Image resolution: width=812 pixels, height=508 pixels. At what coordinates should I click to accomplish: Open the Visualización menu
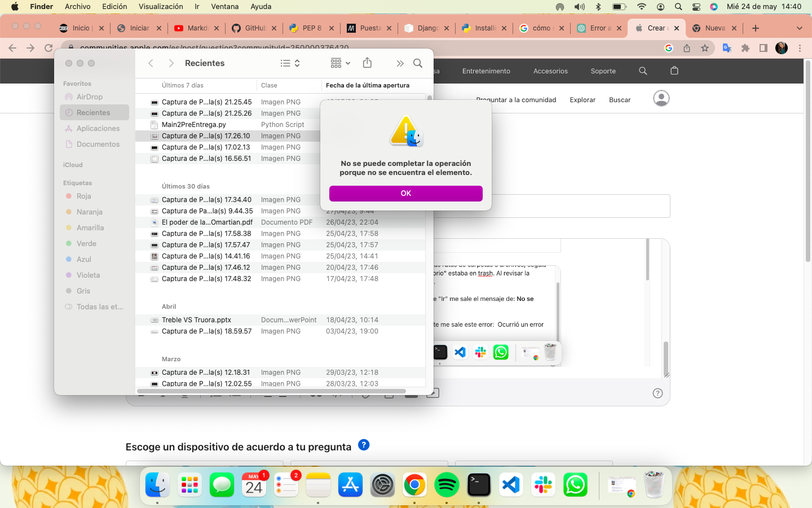coord(161,7)
